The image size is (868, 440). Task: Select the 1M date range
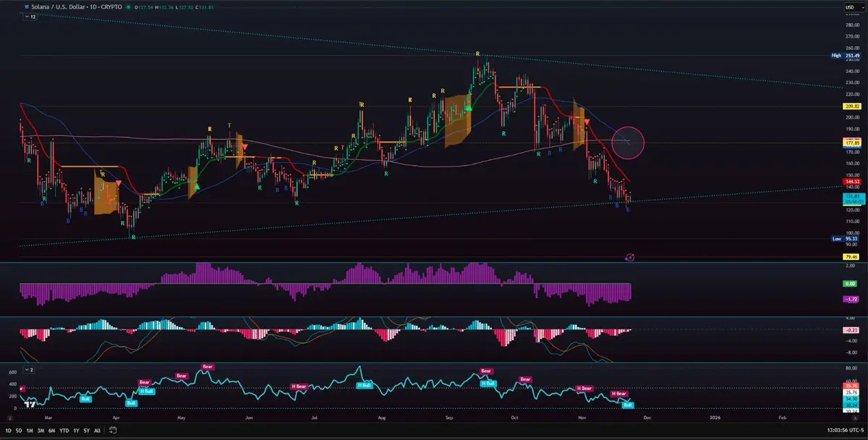point(30,430)
